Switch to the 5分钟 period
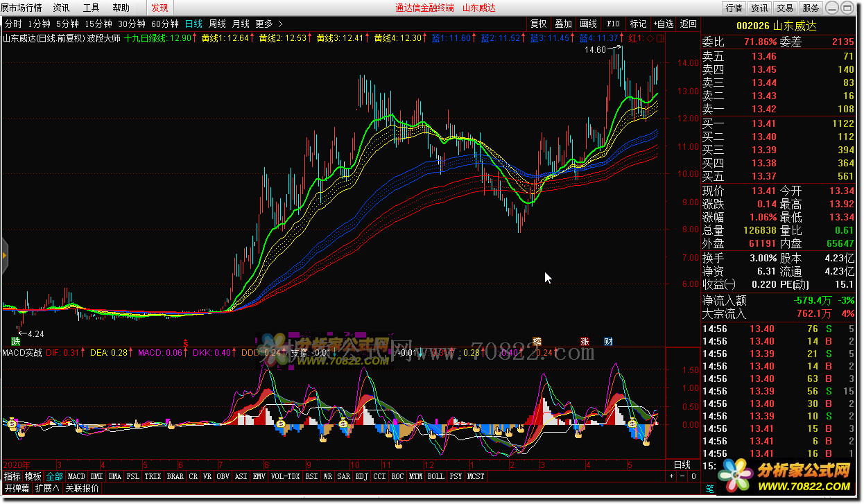The image size is (864, 504). tap(68, 23)
